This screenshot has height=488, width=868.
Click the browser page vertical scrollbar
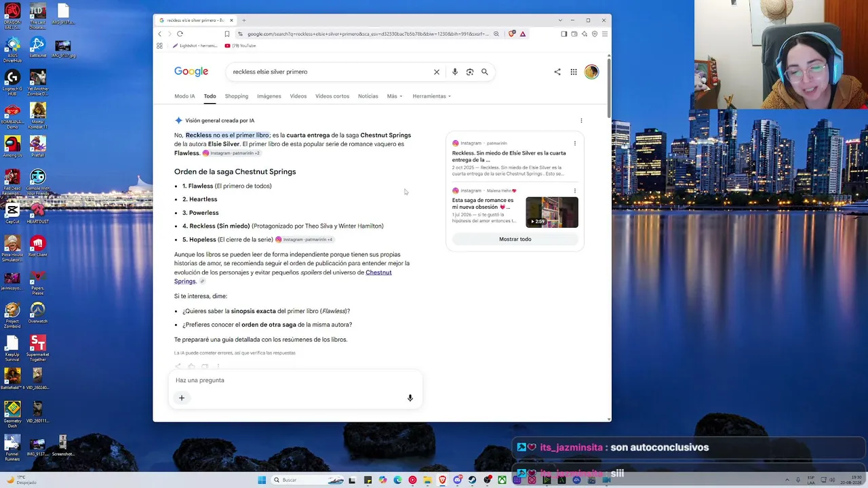coord(609,88)
